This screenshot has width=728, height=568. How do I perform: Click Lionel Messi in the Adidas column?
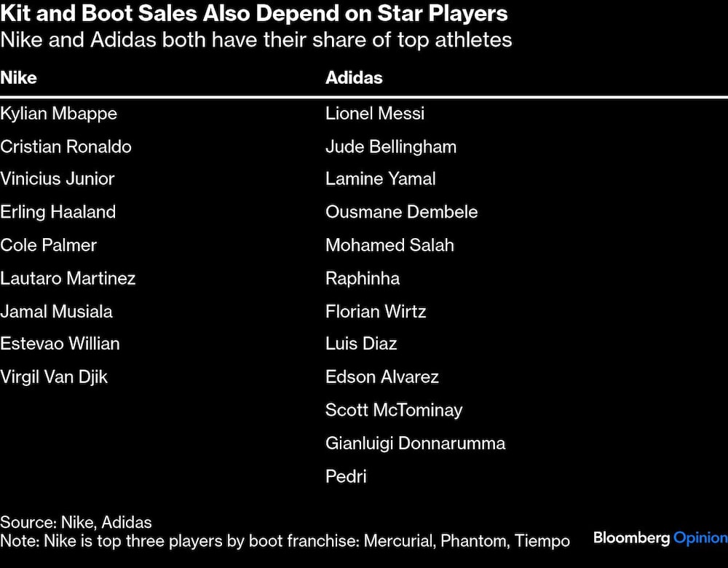click(375, 114)
